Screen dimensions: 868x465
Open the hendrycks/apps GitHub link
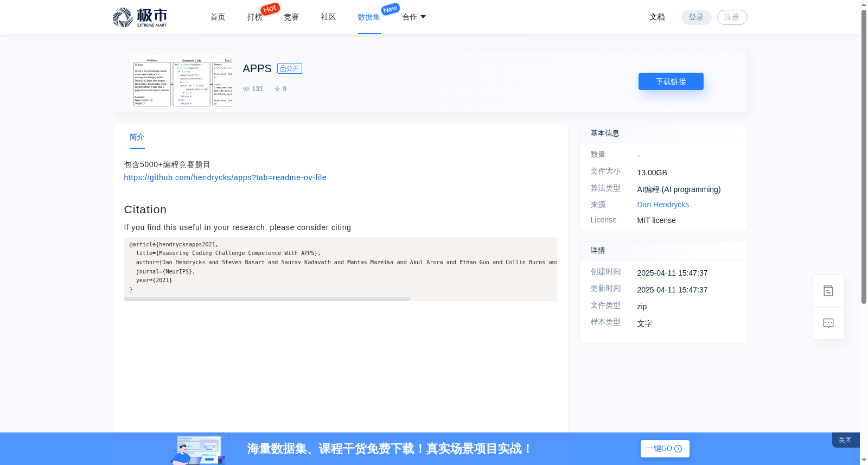click(x=225, y=177)
